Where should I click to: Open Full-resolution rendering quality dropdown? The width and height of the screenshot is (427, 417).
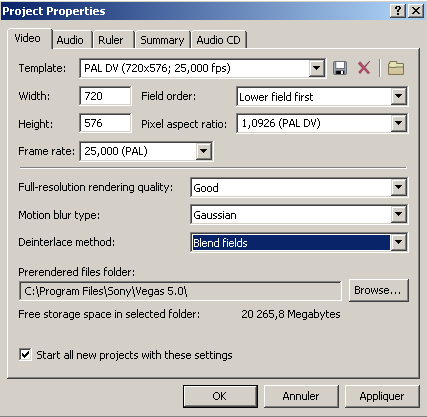click(399, 187)
